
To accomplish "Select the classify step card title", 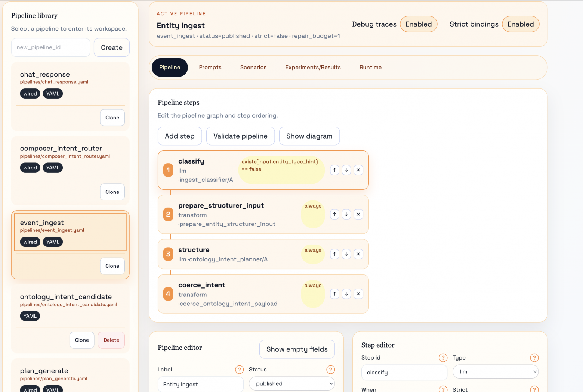I will pyautogui.click(x=191, y=161).
